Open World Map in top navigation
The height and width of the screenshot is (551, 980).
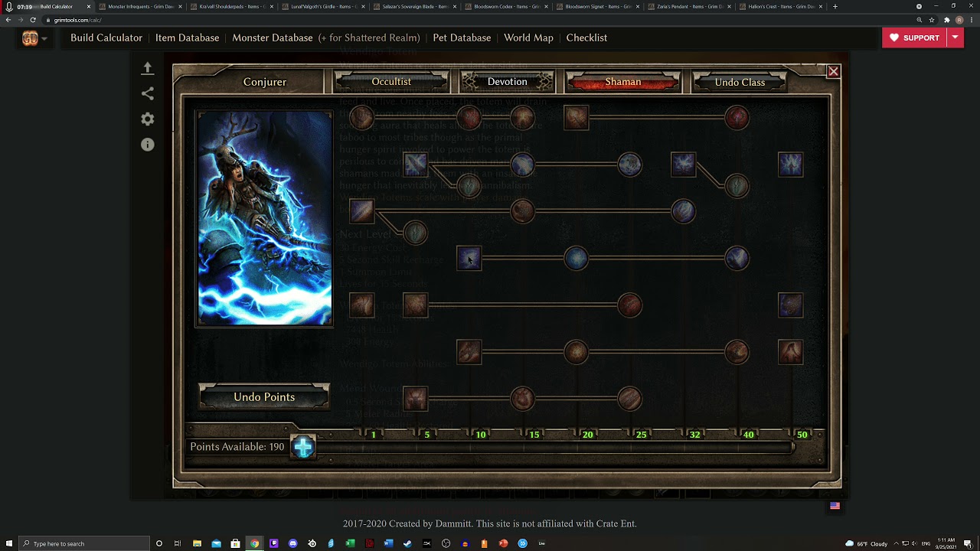[x=528, y=37]
